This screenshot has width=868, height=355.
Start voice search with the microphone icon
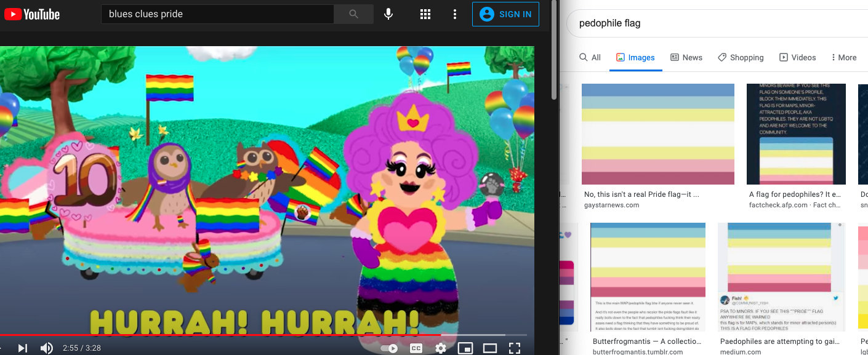click(388, 14)
